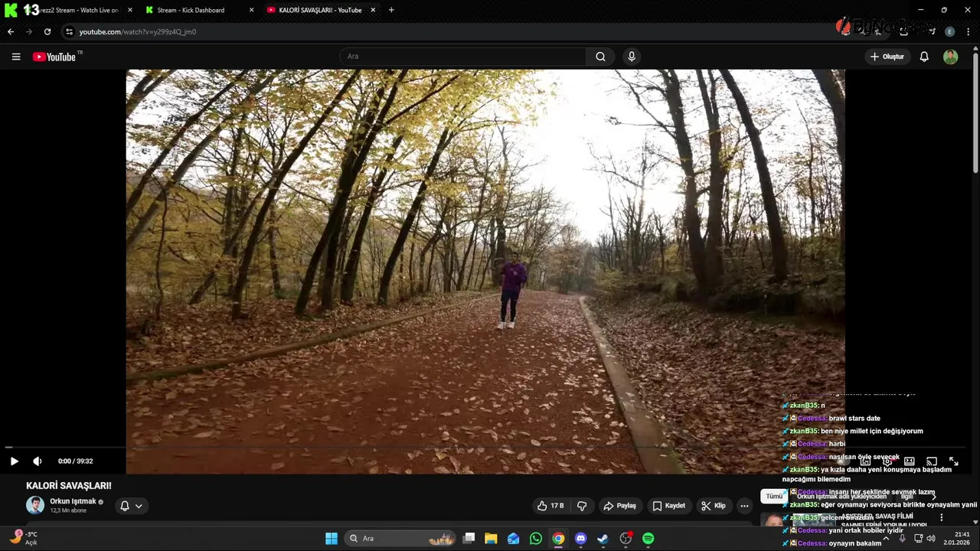
Task: Share the video via the Paylaş button
Action: [x=620, y=506]
